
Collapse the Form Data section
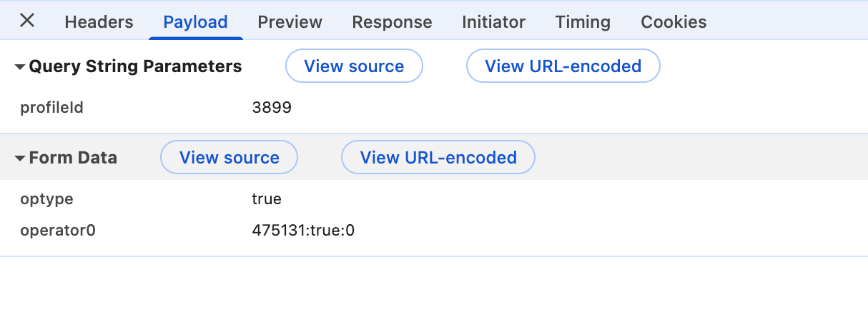[20, 158]
